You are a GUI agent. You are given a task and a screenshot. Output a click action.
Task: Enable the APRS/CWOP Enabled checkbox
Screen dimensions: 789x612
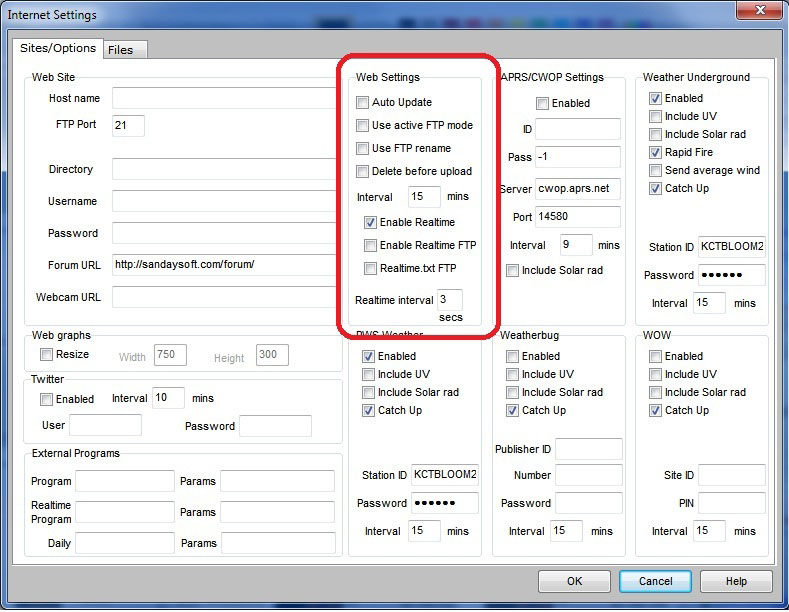coord(542,104)
